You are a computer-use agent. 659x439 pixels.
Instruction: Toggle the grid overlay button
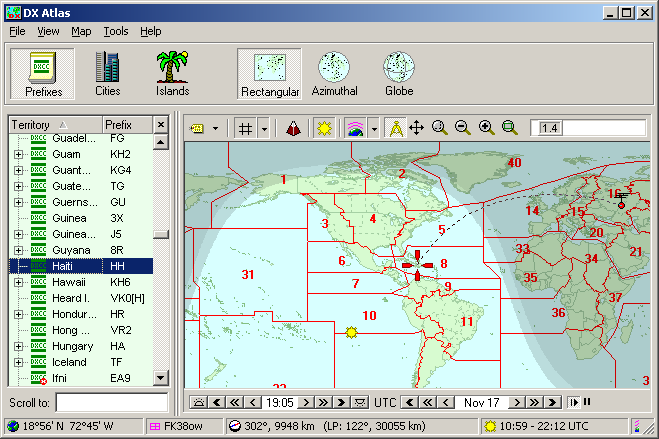tap(245, 128)
